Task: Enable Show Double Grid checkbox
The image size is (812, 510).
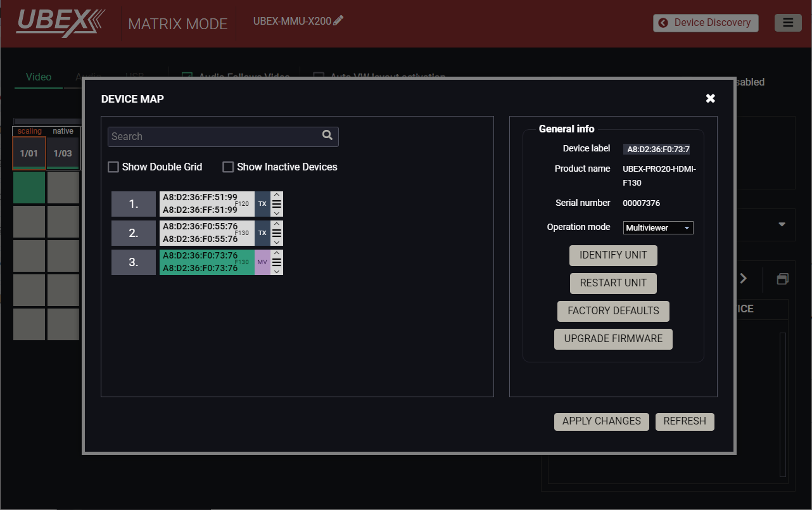Action: 113,167
